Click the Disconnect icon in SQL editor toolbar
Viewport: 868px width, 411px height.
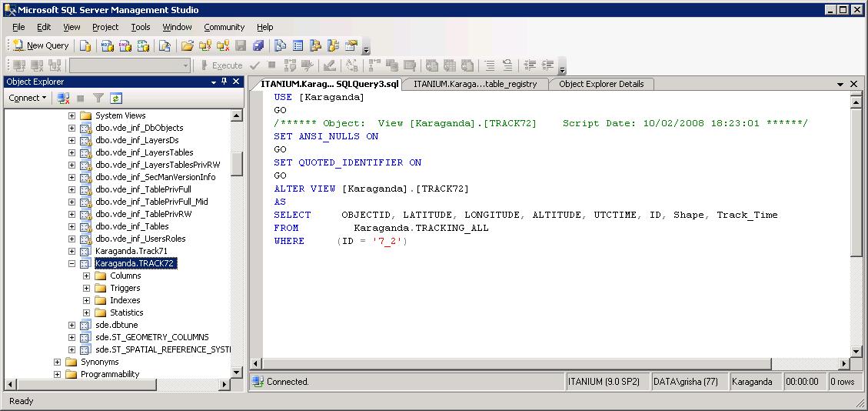(x=37, y=65)
